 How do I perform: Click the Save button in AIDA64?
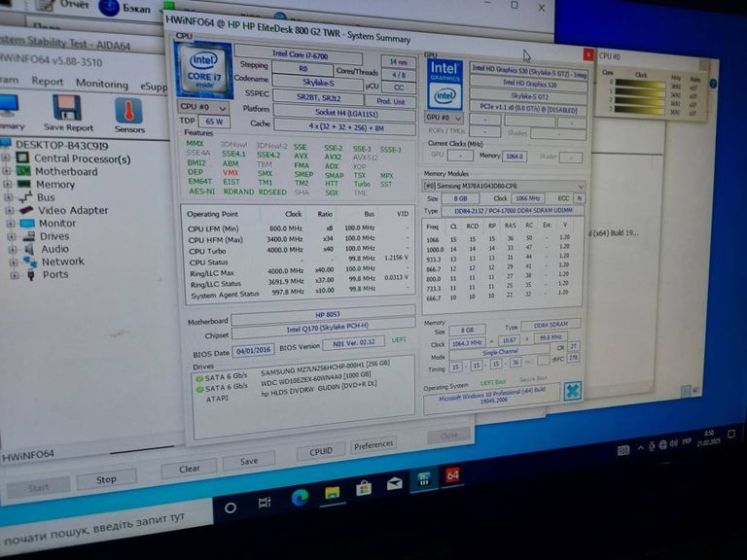tap(249, 461)
